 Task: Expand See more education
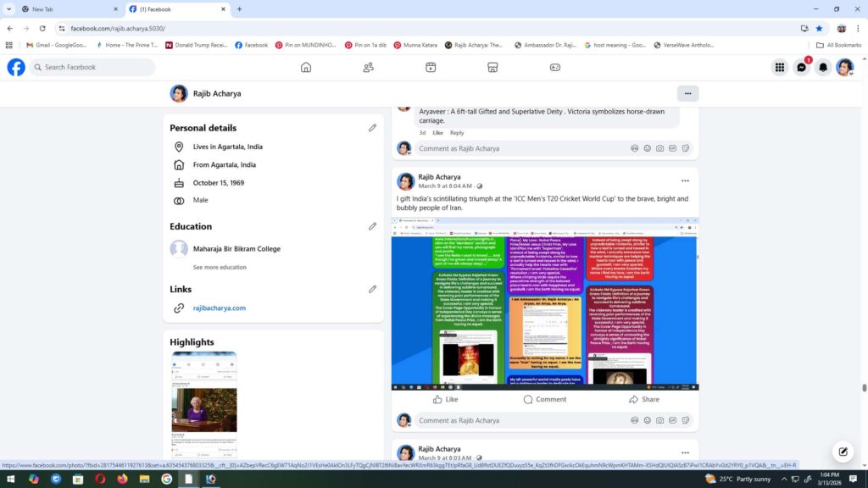tap(220, 267)
